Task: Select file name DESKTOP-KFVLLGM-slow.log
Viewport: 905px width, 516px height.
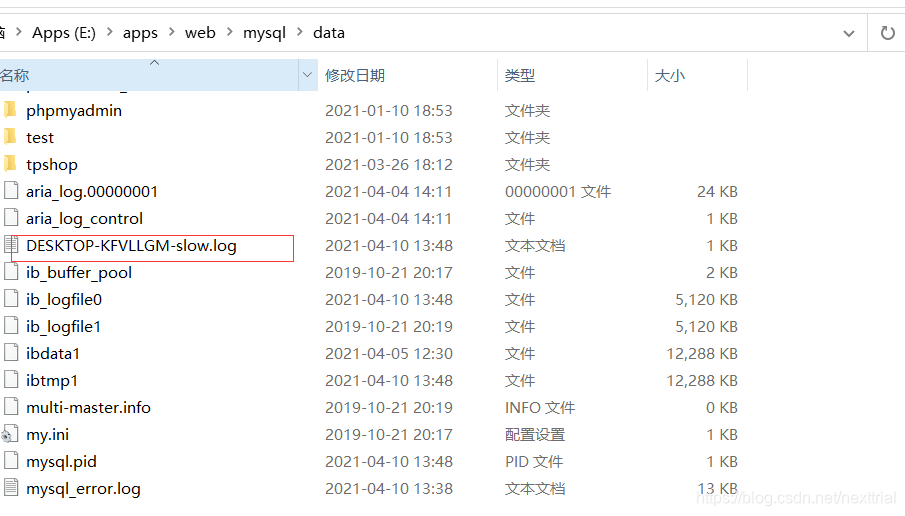Action: pos(132,246)
